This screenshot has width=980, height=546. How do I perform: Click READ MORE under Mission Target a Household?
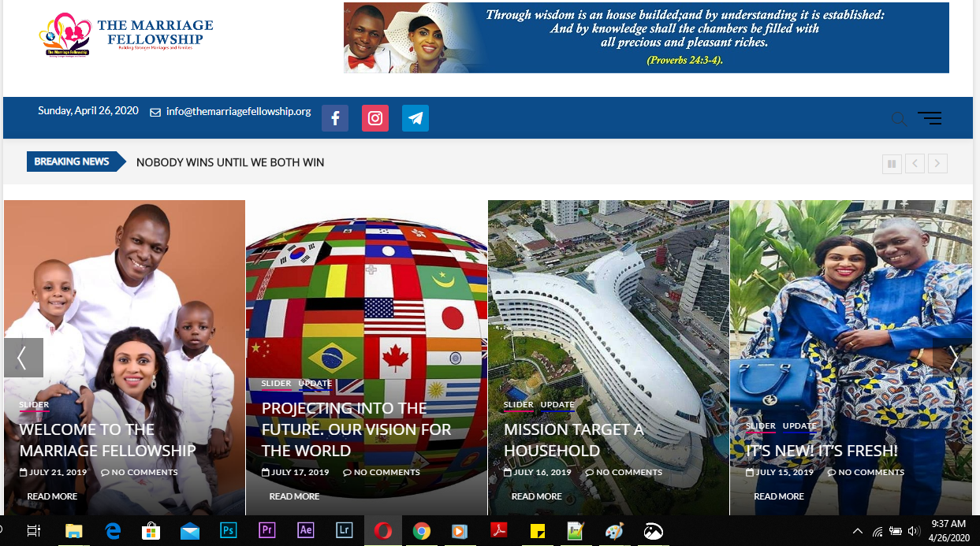tap(536, 496)
